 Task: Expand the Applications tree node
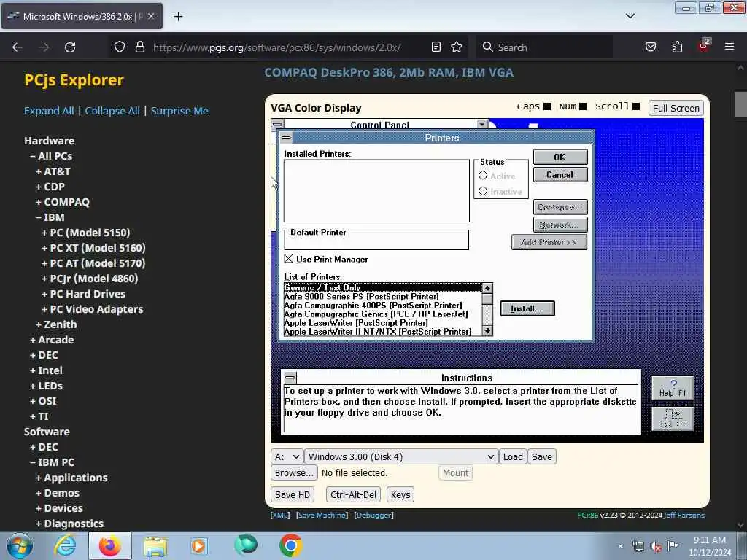tap(71, 478)
